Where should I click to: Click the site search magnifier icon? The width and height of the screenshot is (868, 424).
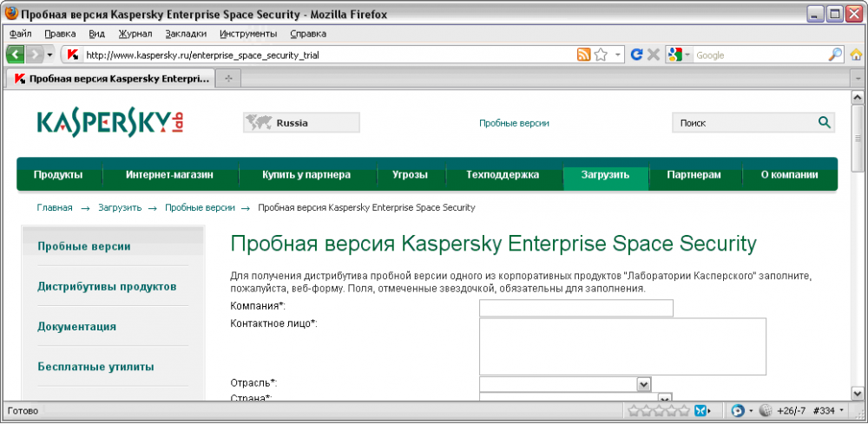click(825, 123)
